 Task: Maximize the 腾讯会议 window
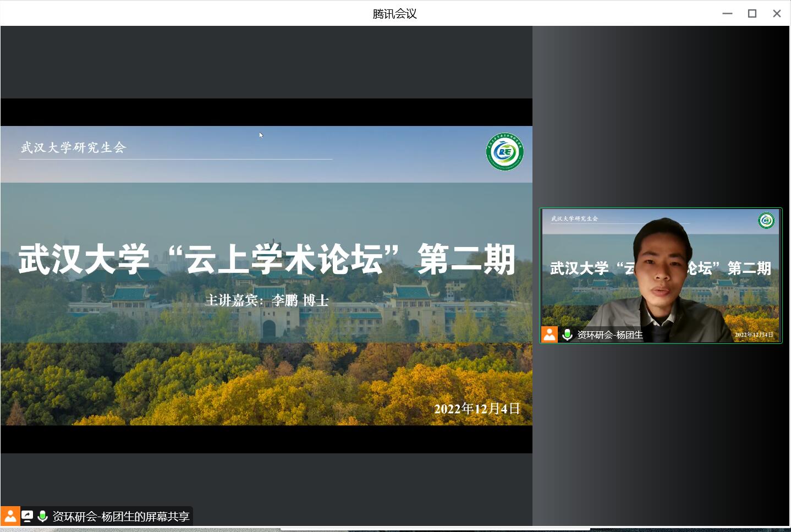[x=752, y=13]
